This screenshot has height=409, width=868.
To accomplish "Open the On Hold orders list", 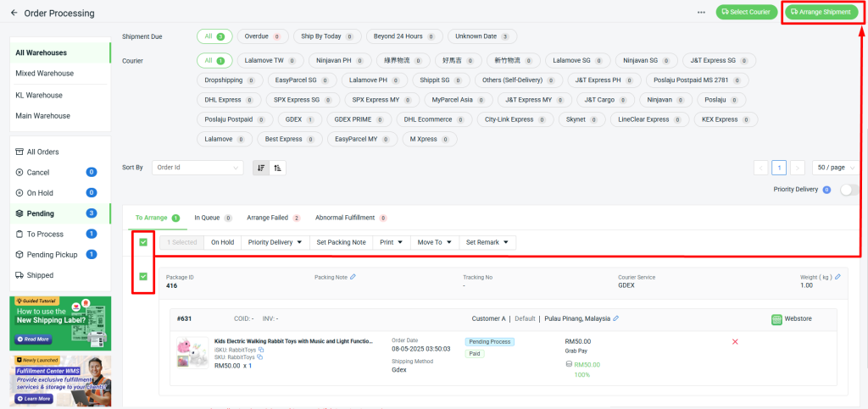I will (x=60, y=193).
